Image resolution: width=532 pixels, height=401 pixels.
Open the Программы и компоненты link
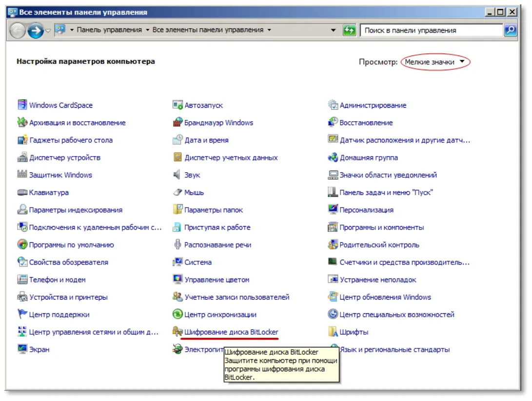point(382,228)
